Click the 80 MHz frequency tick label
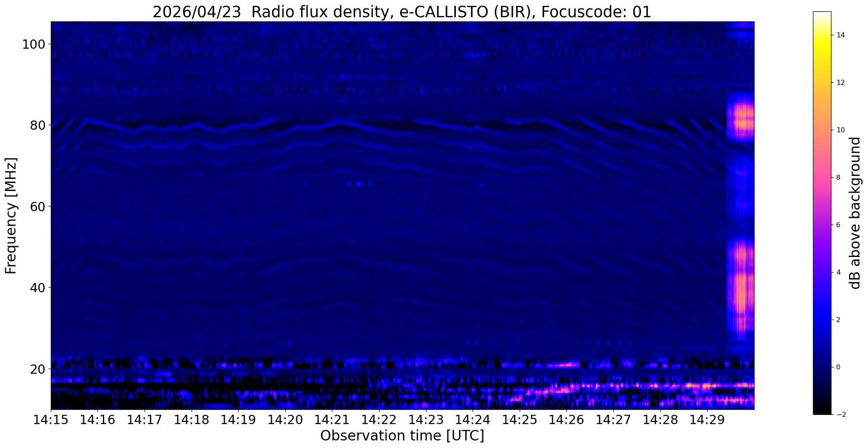This screenshot has height=448, width=868. (37, 125)
